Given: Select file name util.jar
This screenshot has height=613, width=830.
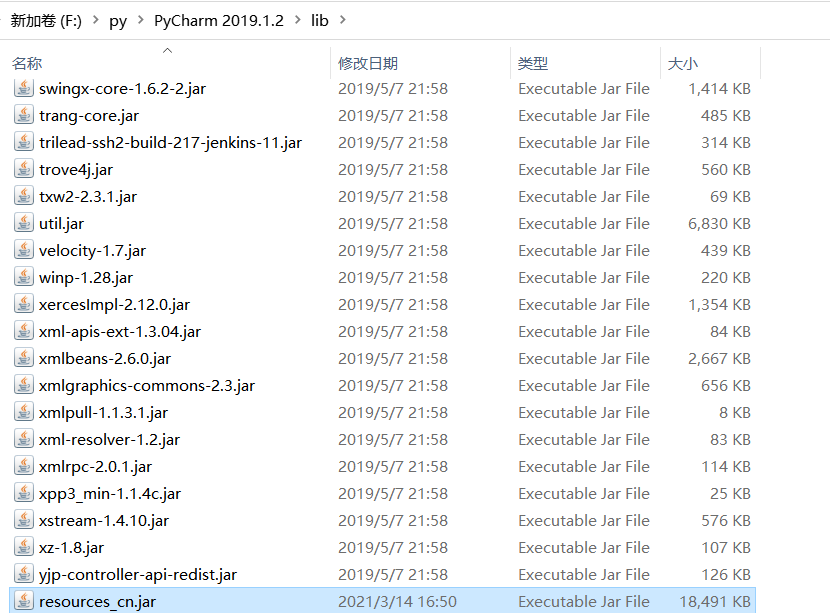Looking at the screenshot, I should 61,224.
